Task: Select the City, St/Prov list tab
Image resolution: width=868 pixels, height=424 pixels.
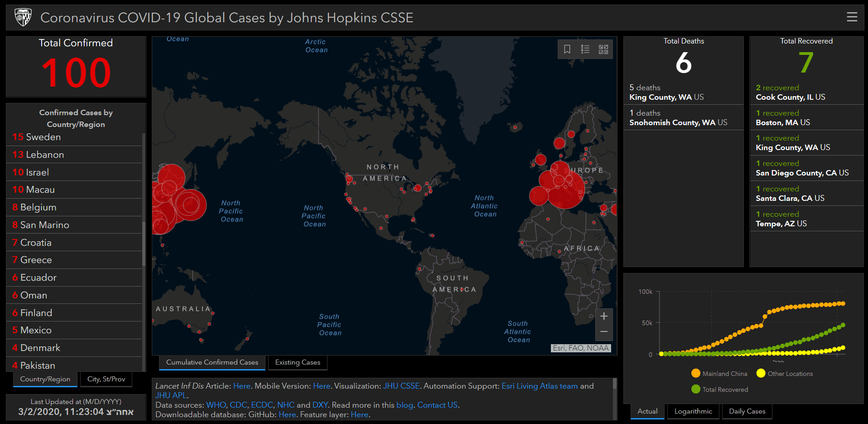Action: click(x=106, y=379)
